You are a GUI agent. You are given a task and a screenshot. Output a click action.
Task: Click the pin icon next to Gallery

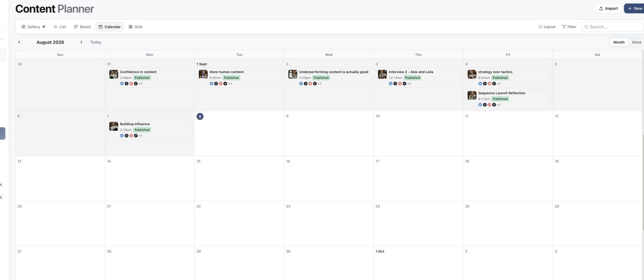(x=44, y=27)
